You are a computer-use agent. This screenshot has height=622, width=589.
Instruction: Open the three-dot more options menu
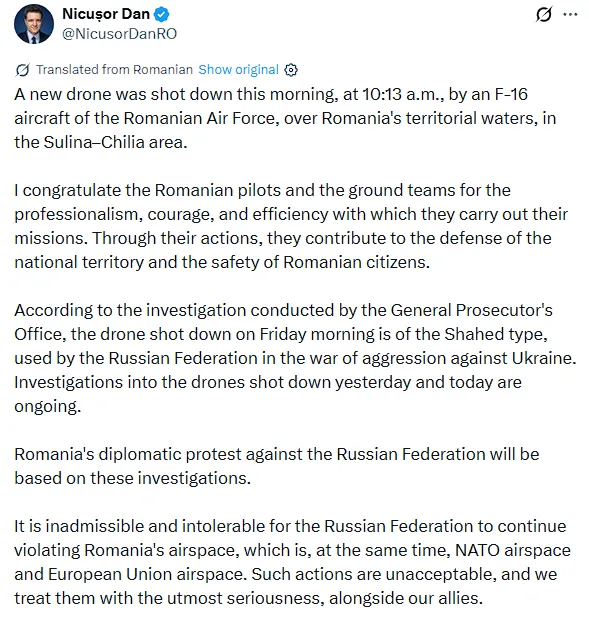[x=570, y=15]
